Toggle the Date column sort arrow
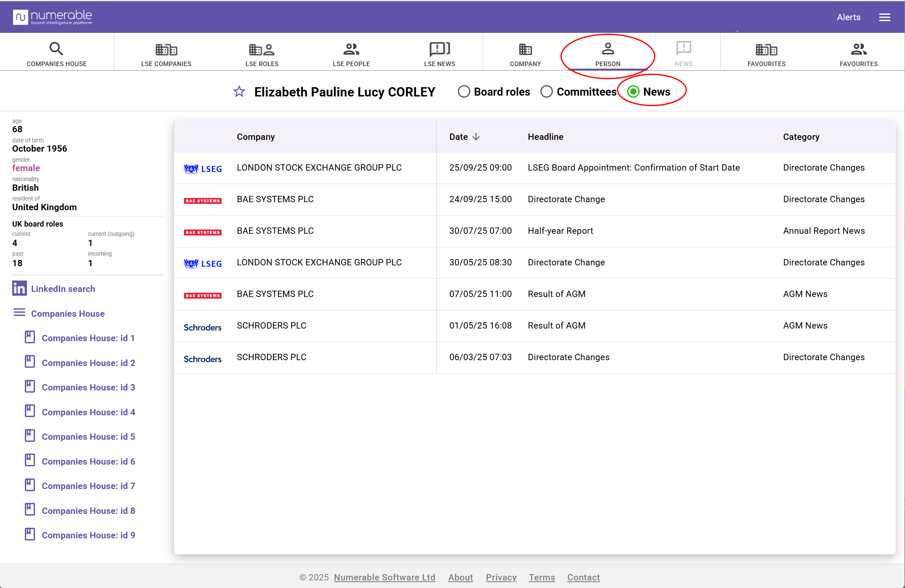This screenshot has height=588, width=905. click(476, 137)
